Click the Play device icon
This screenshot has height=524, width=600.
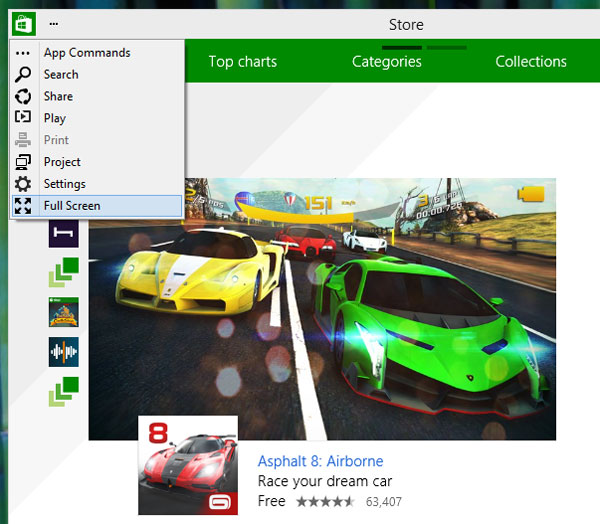[23, 116]
